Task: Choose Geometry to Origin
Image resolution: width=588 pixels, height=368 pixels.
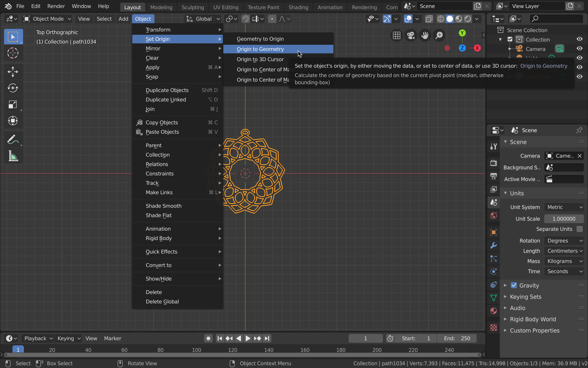Action: 278,39
